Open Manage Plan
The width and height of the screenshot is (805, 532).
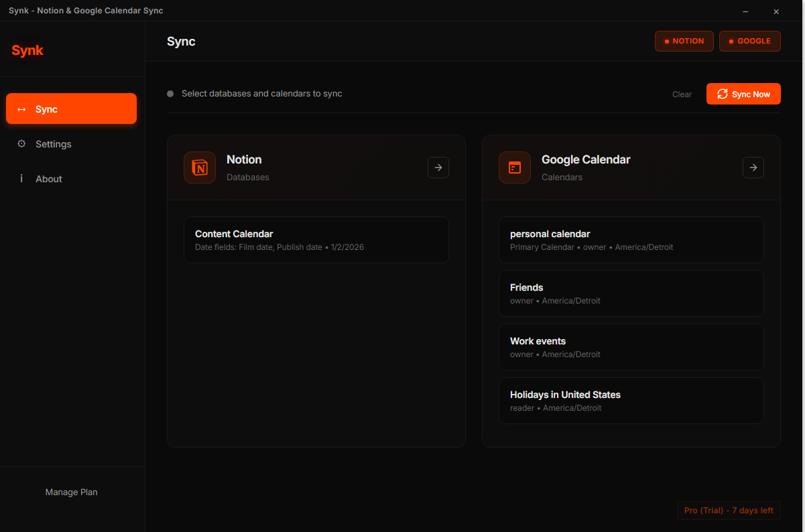pyautogui.click(x=71, y=492)
